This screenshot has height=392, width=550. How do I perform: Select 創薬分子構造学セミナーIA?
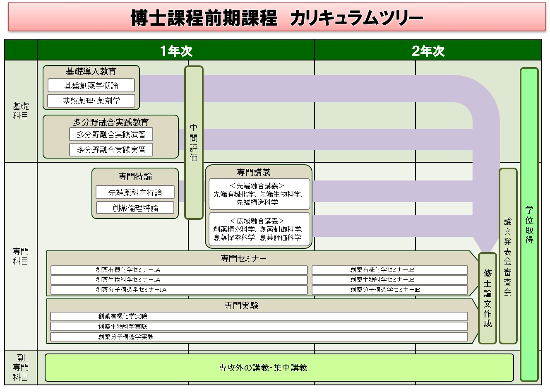click(x=179, y=290)
